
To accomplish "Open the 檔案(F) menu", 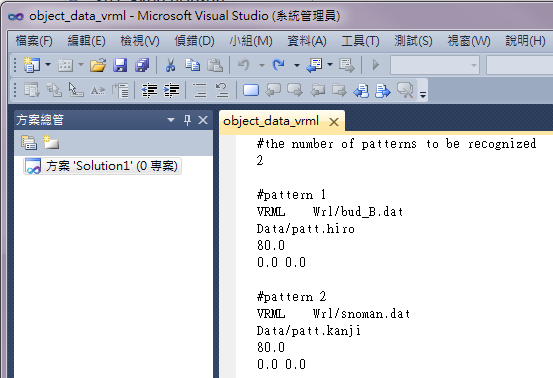I will 34,41.
